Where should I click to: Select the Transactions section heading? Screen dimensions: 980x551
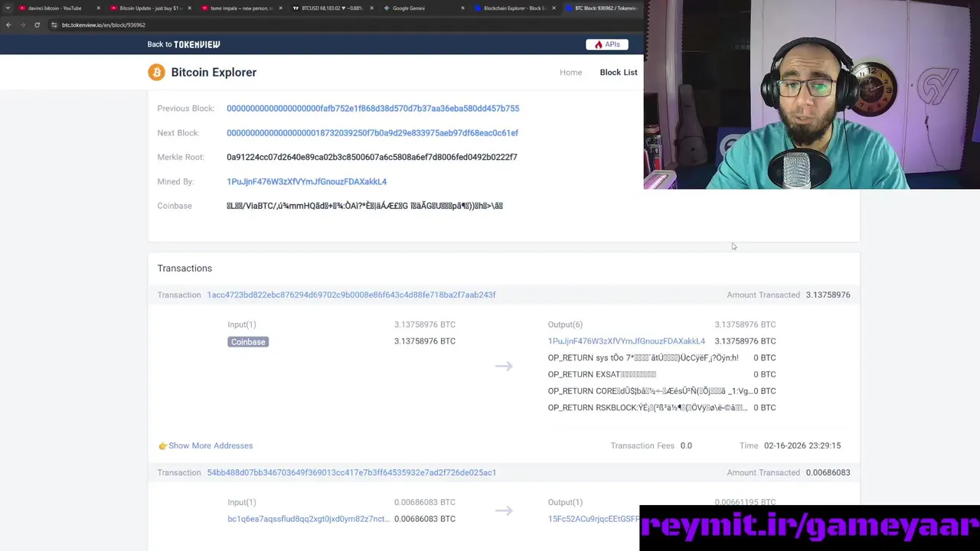click(x=185, y=268)
